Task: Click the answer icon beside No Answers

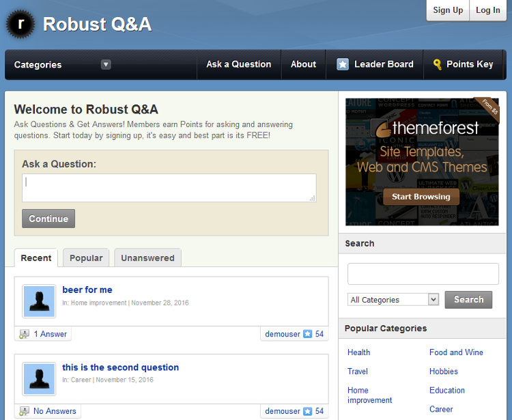Action: coord(24,411)
